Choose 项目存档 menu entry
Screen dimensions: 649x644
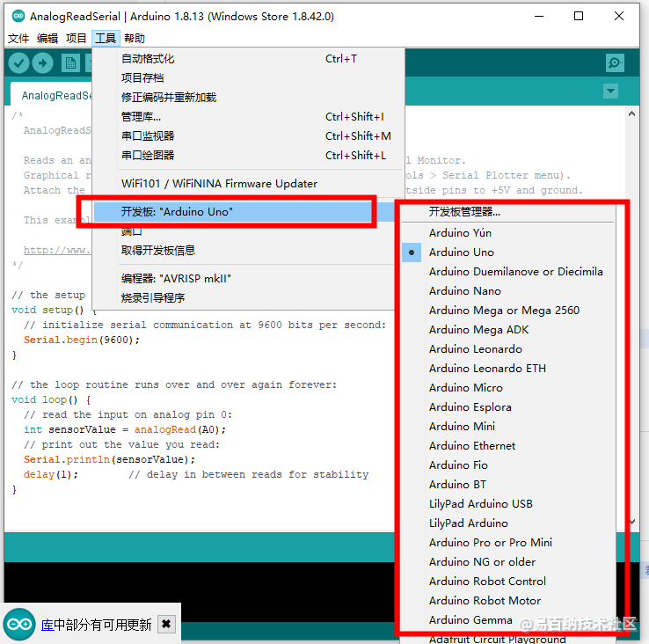coord(248,77)
